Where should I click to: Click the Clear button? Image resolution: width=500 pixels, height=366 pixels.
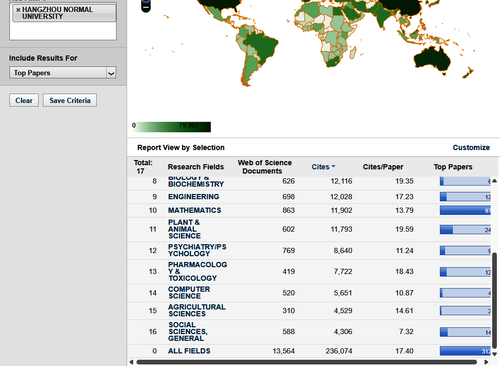pyautogui.click(x=24, y=100)
